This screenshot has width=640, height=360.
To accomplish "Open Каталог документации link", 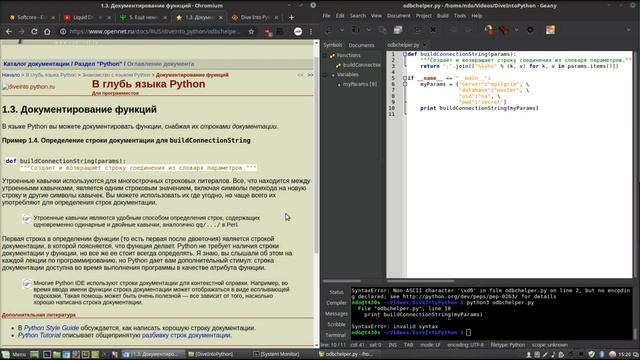I will [x=36, y=64].
